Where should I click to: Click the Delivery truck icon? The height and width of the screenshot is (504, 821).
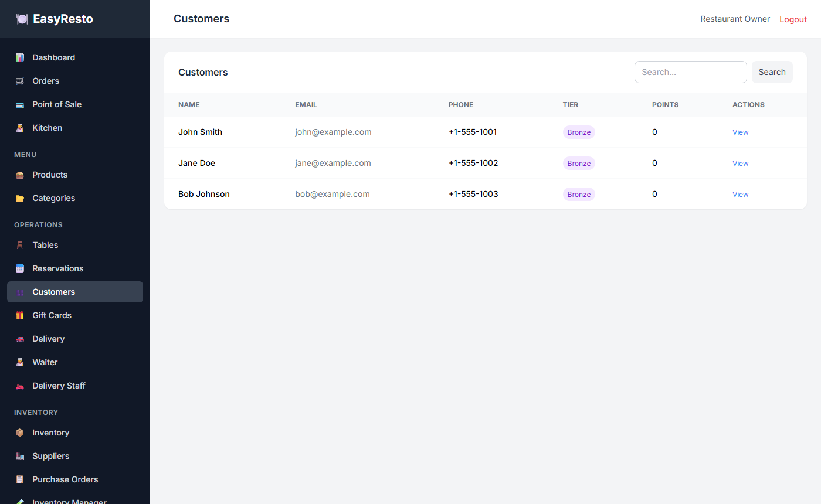pyautogui.click(x=20, y=339)
